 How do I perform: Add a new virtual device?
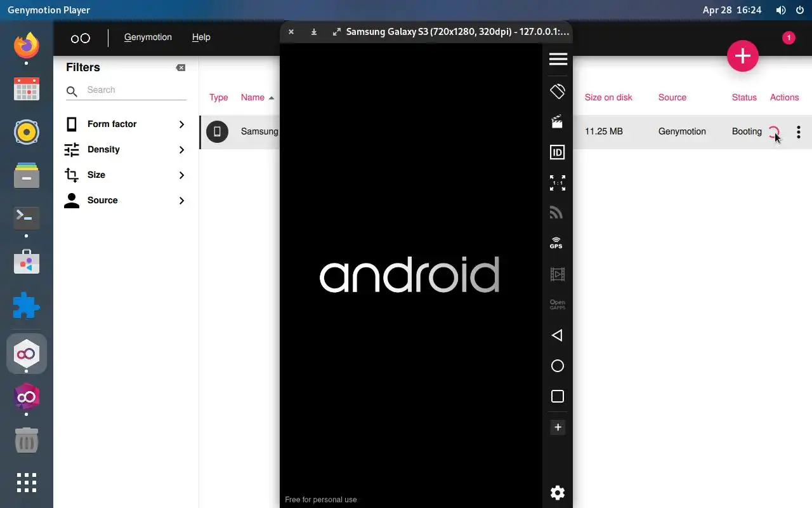(x=743, y=57)
